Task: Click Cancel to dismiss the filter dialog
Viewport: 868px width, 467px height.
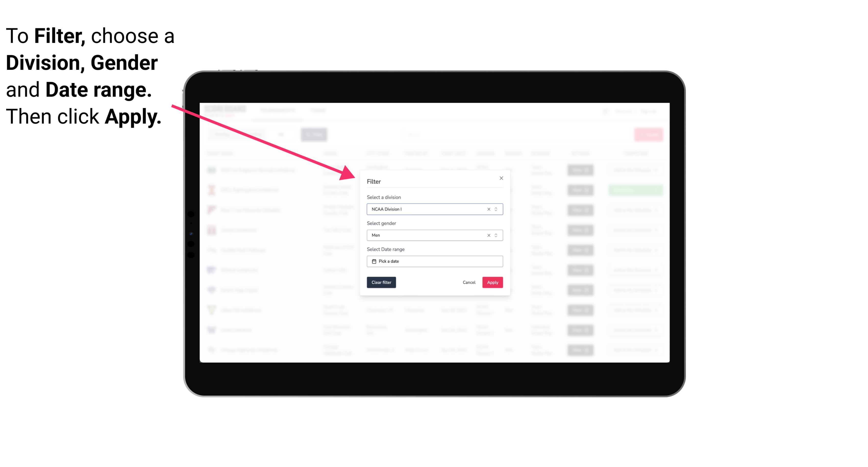Action: tap(469, 283)
